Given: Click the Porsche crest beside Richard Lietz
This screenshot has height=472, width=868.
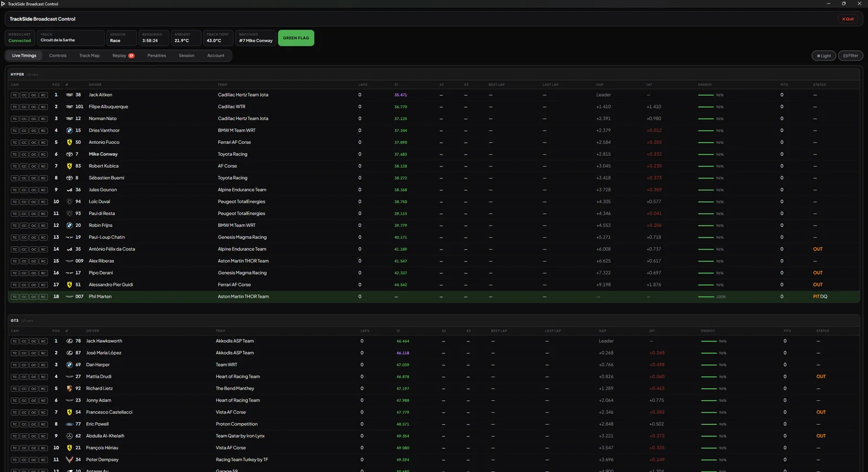Looking at the screenshot, I should [69, 388].
